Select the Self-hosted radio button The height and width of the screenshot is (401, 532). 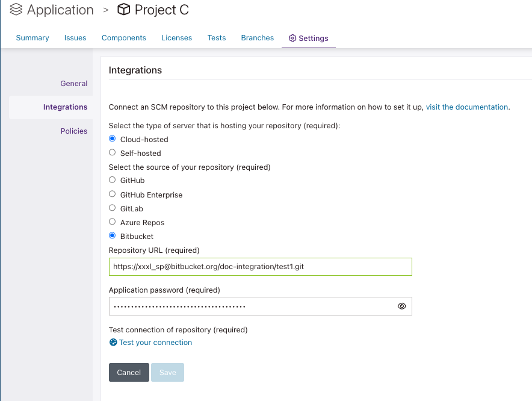point(113,152)
